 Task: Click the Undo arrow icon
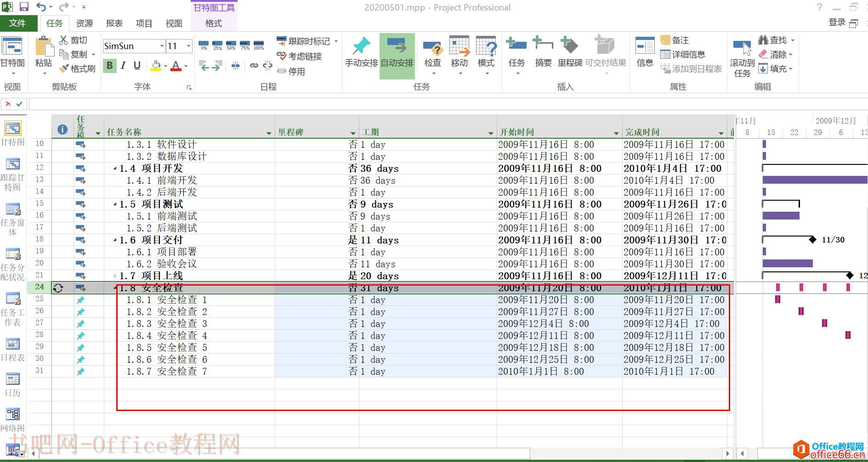coord(41,7)
